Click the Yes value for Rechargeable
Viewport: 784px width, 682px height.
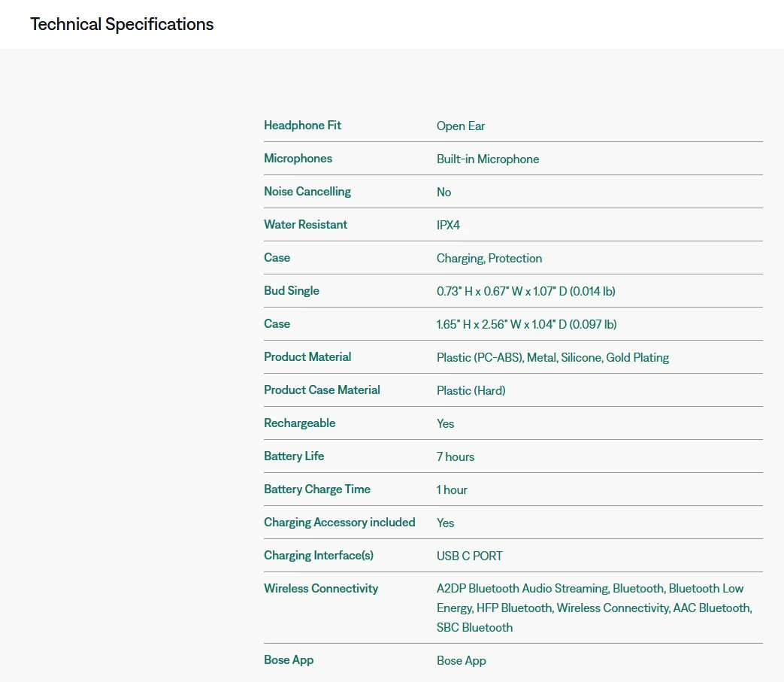[445, 423]
